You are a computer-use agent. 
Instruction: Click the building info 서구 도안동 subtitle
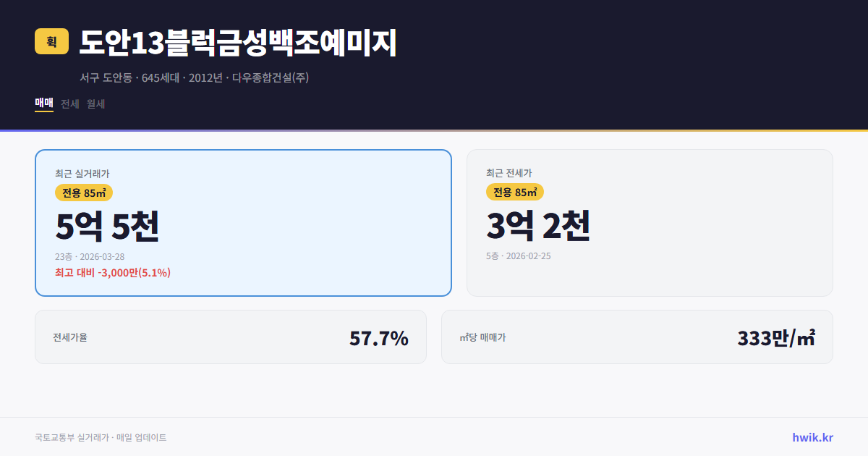click(x=195, y=77)
